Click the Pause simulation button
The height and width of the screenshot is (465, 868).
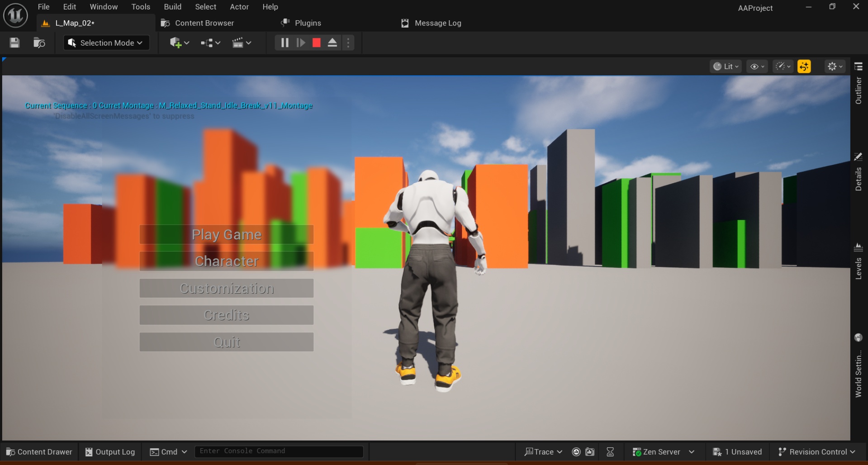click(x=285, y=43)
